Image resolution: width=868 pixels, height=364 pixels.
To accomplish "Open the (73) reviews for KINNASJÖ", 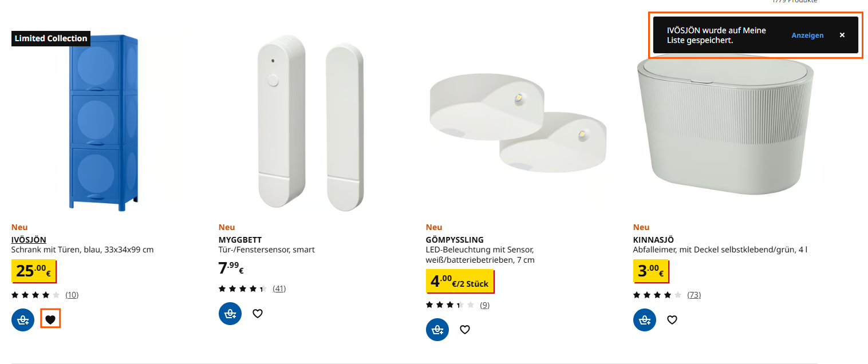I will point(694,294).
